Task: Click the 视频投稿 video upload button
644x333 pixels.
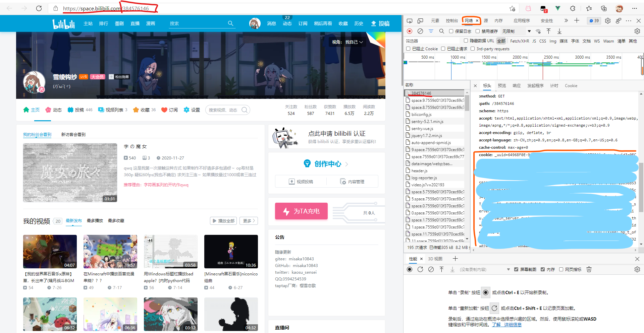Action: pos(301,182)
